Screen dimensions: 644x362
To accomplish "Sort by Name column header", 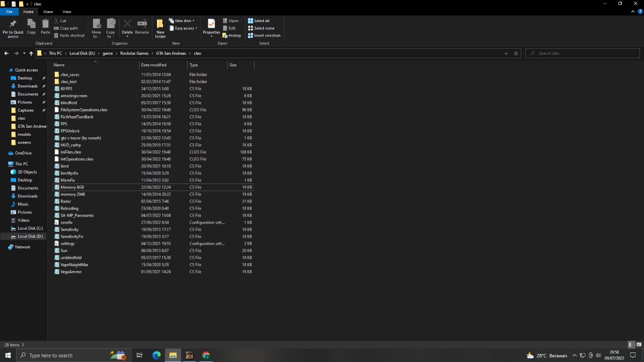I will tap(59, 65).
